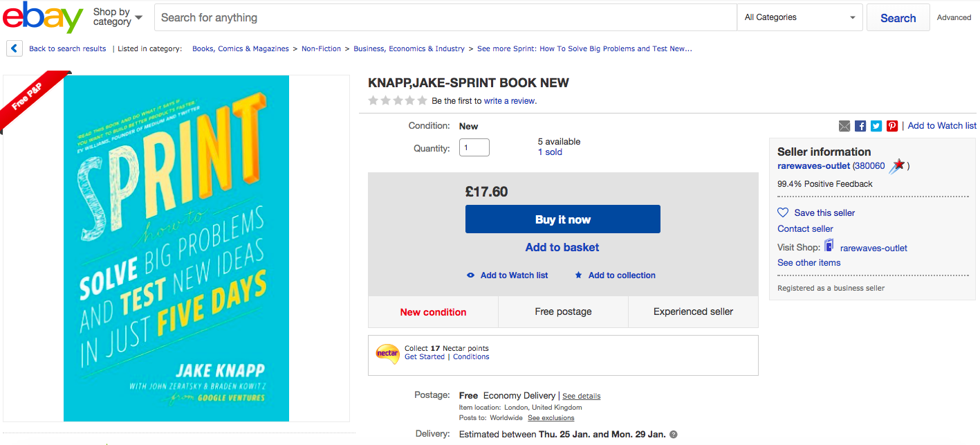The height and width of the screenshot is (445, 980).
Task: Click the seller feedback star icon
Action: pyautogui.click(x=897, y=165)
